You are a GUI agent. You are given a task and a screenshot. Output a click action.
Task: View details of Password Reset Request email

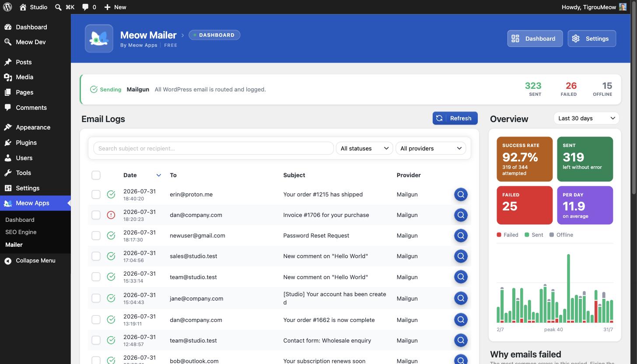point(461,235)
